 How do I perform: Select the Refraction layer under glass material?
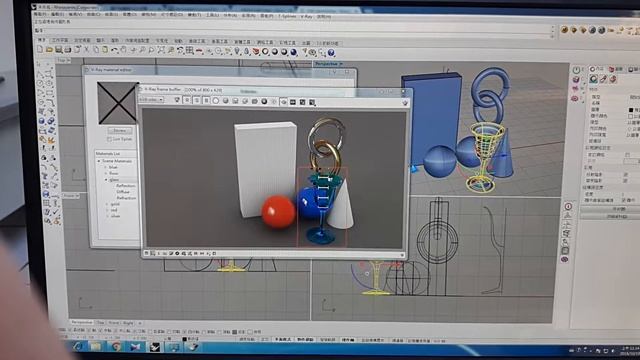point(126,198)
